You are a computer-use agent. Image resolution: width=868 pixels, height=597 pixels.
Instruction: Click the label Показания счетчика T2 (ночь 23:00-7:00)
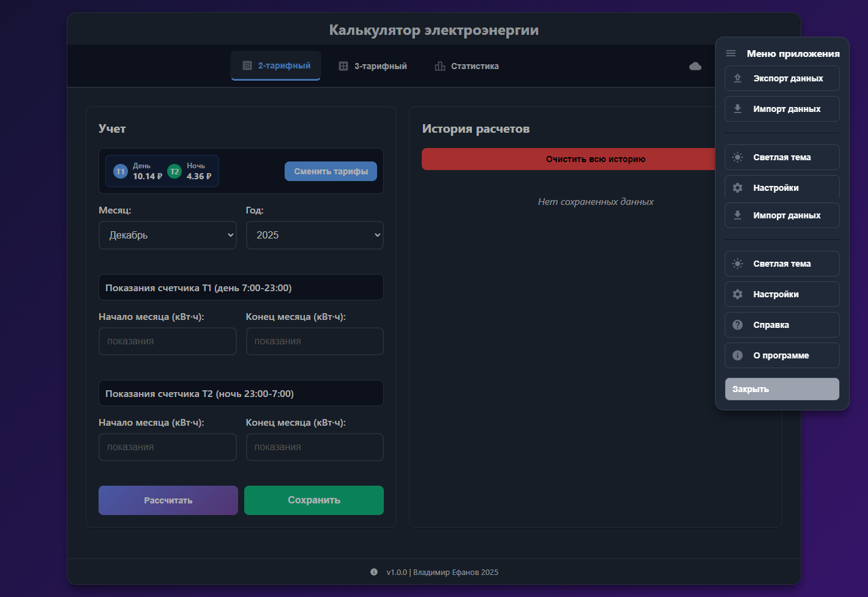(200, 394)
